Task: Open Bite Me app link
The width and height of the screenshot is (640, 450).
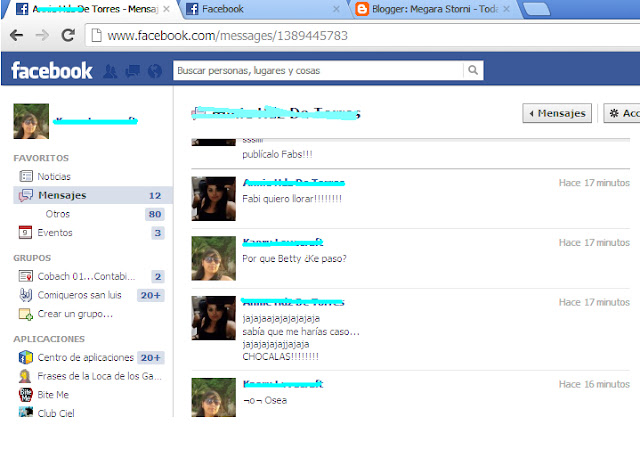Action: click(x=53, y=395)
